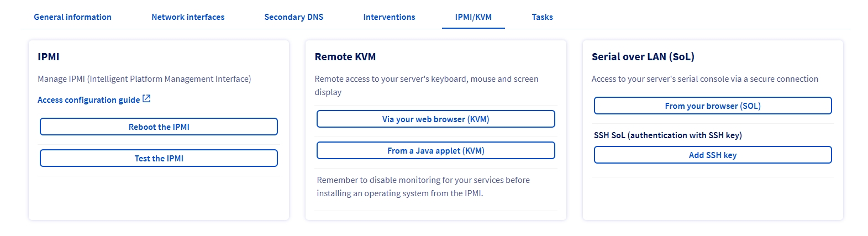Open the external link icon beside configuration guide
The image size is (868, 236).
[146, 99]
